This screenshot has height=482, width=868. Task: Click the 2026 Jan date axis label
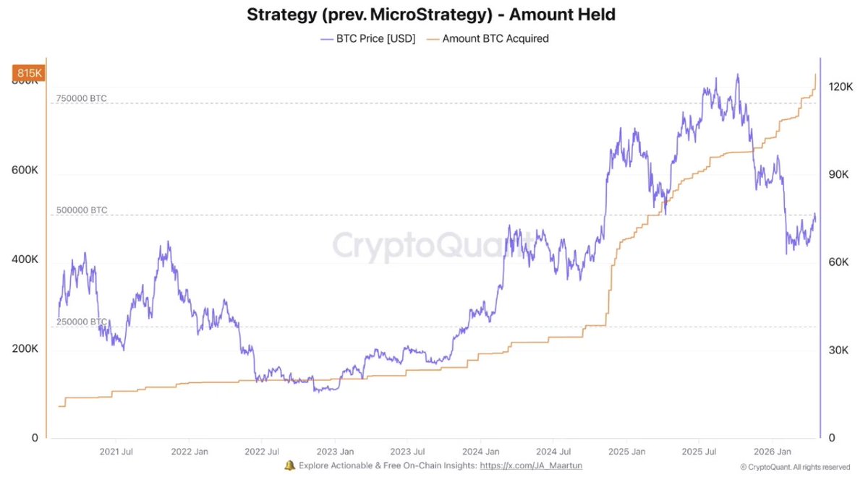tap(772, 452)
